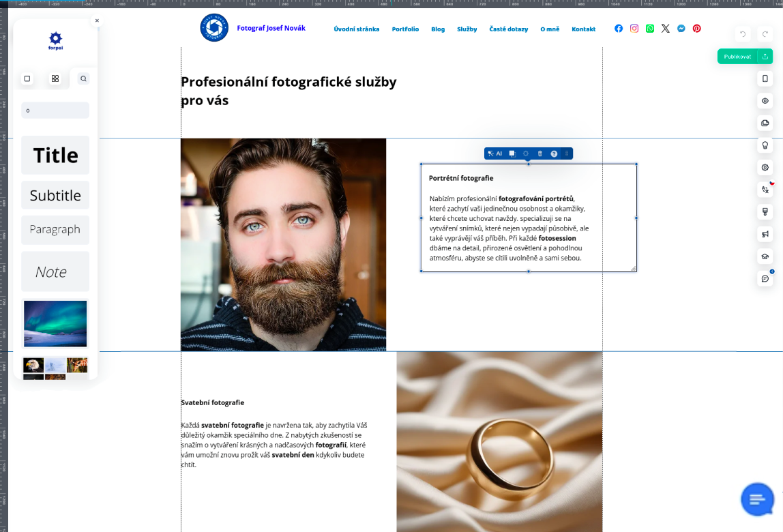Open the AI magic wand tool
The height and width of the screenshot is (532, 783).
point(495,154)
